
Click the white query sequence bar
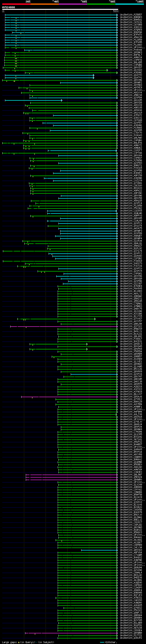pyautogui.click(x=60, y=9)
